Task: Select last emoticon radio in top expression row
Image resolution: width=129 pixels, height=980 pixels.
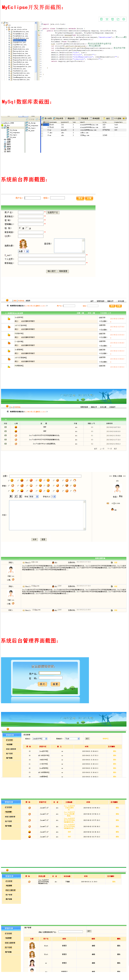Action: 71,481
